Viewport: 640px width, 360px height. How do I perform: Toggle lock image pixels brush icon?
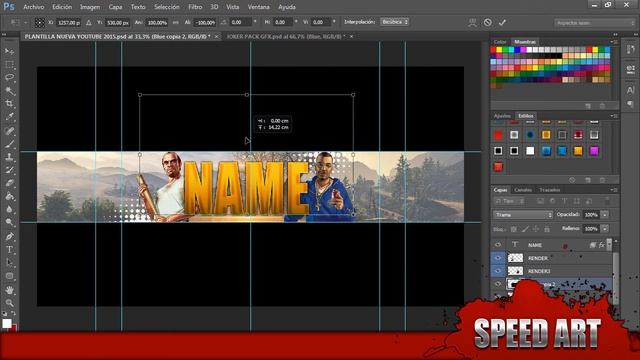525,229
